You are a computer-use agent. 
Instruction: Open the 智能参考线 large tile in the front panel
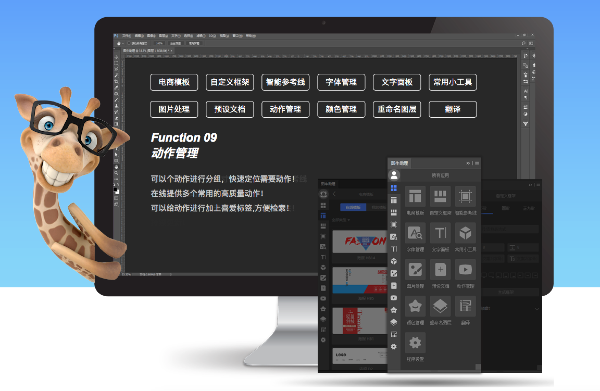465,197
